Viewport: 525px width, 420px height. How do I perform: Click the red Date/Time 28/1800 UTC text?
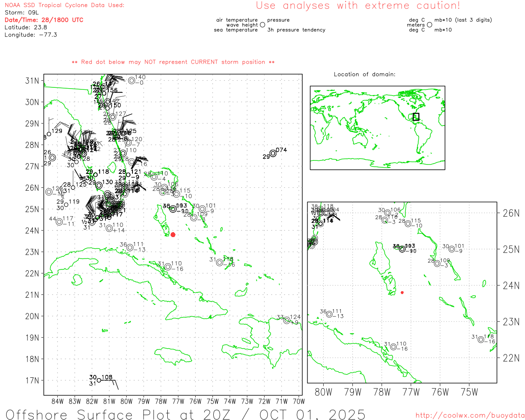pos(44,20)
